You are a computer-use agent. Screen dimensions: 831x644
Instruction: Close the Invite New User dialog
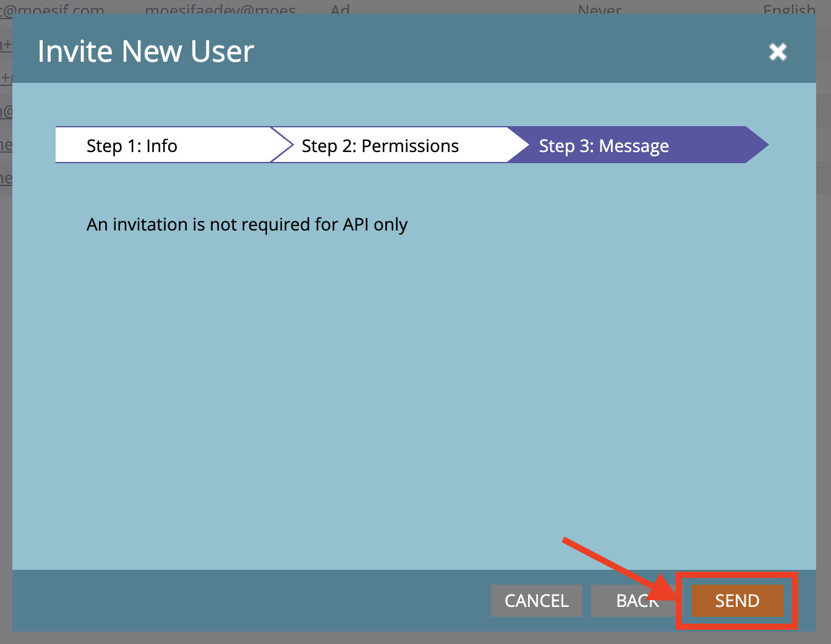[777, 51]
